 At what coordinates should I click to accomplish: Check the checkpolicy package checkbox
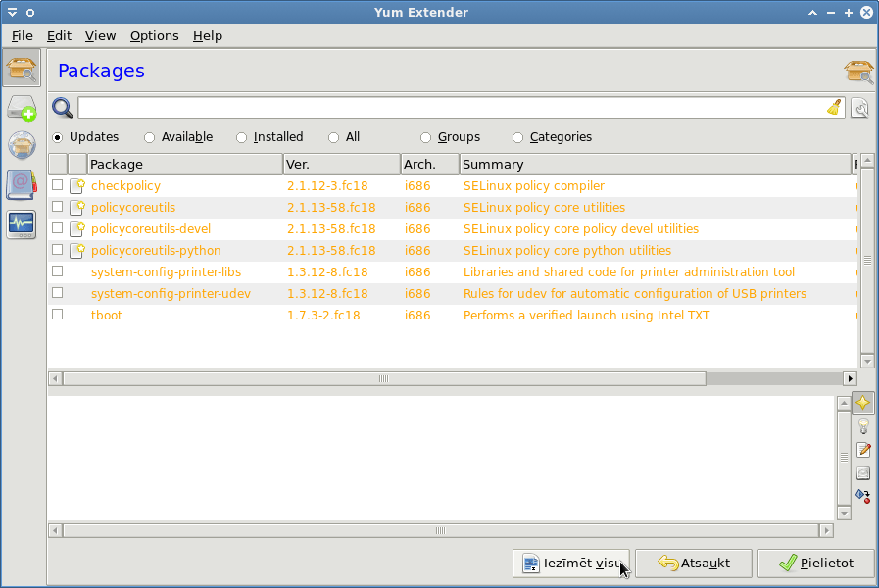click(x=57, y=185)
